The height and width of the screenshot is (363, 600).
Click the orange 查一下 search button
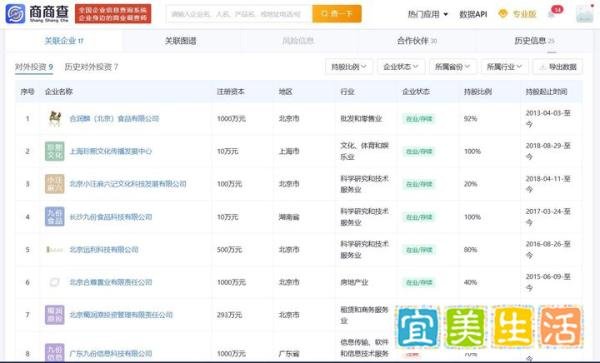[x=337, y=14]
